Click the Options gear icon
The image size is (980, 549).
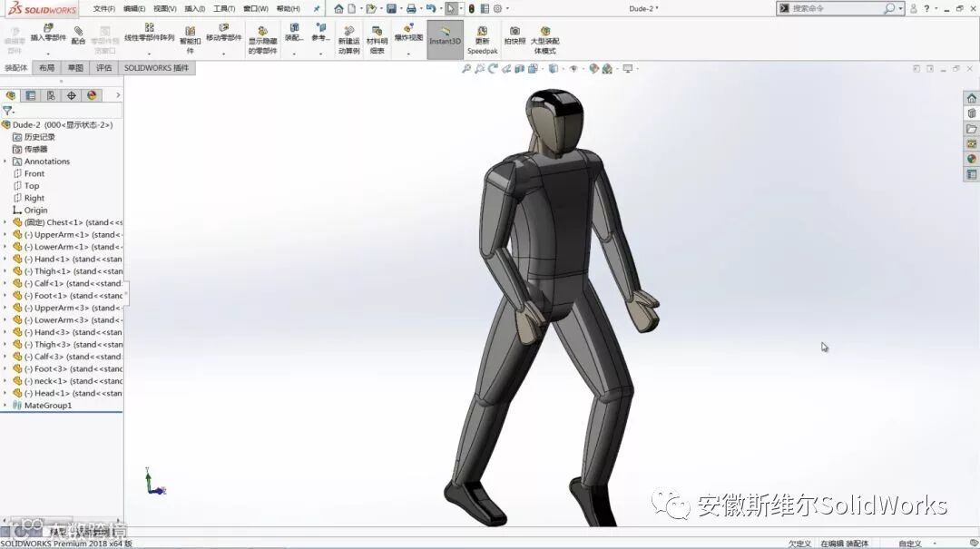coord(497,9)
